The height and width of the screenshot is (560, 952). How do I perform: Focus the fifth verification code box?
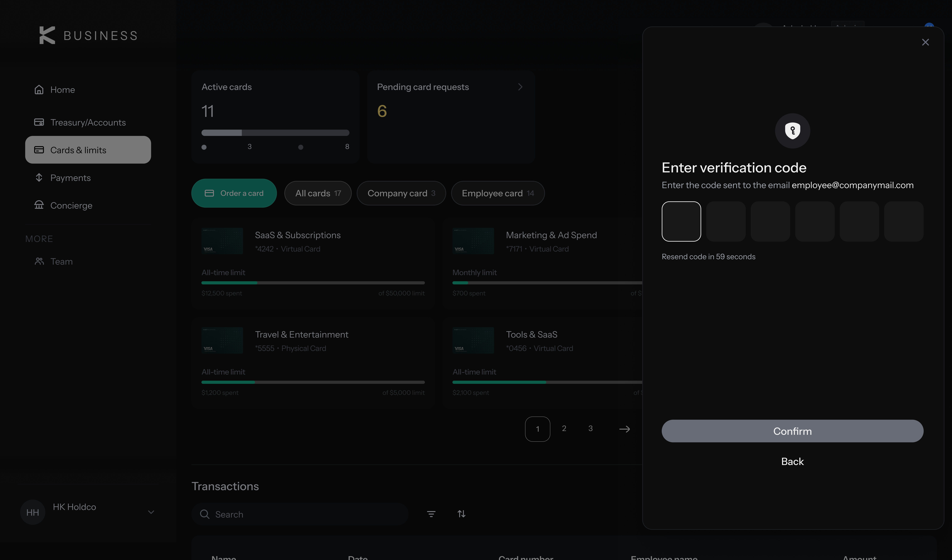click(859, 221)
